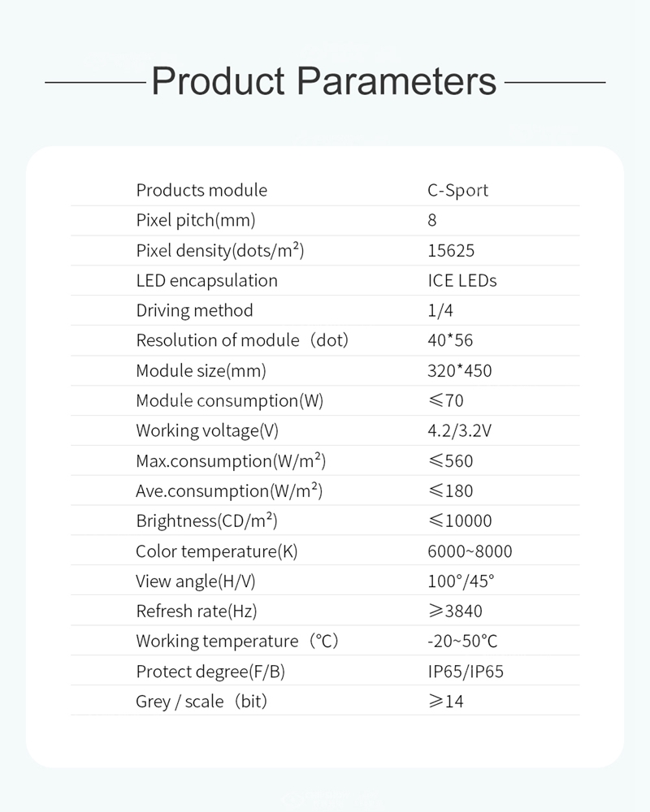Click the Products module label

tap(201, 190)
